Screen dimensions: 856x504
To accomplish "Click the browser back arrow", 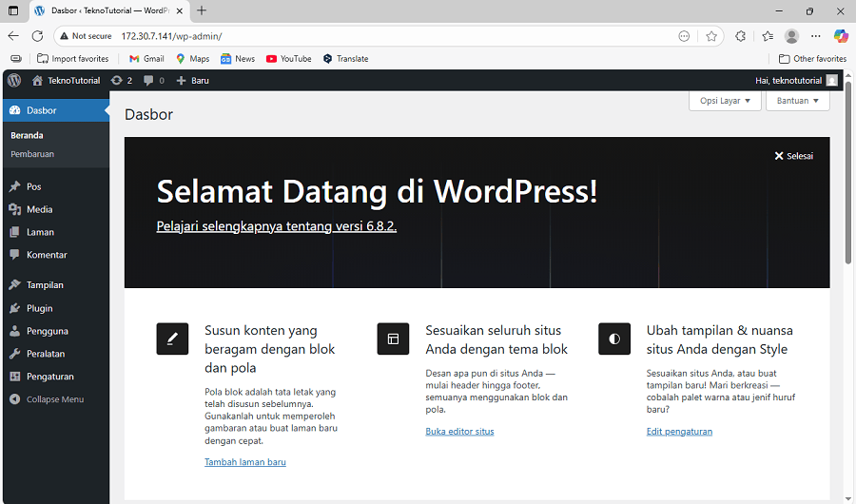I will (13, 36).
